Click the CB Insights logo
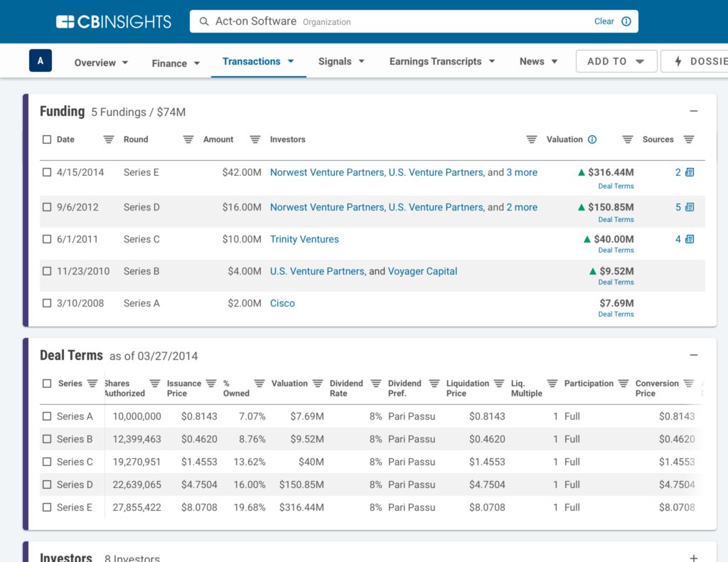Screen dimensions: 728x562 pyautogui.click(x=112, y=21)
